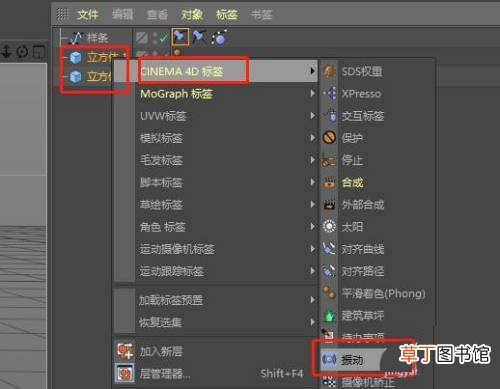Click the layer square on the 样条 row

142,38
